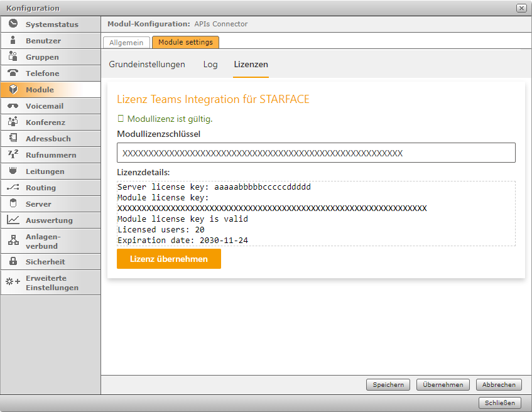Open the Anlagenverbund sidebar entry
Screen dimensions: 532x412
coord(50,241)
